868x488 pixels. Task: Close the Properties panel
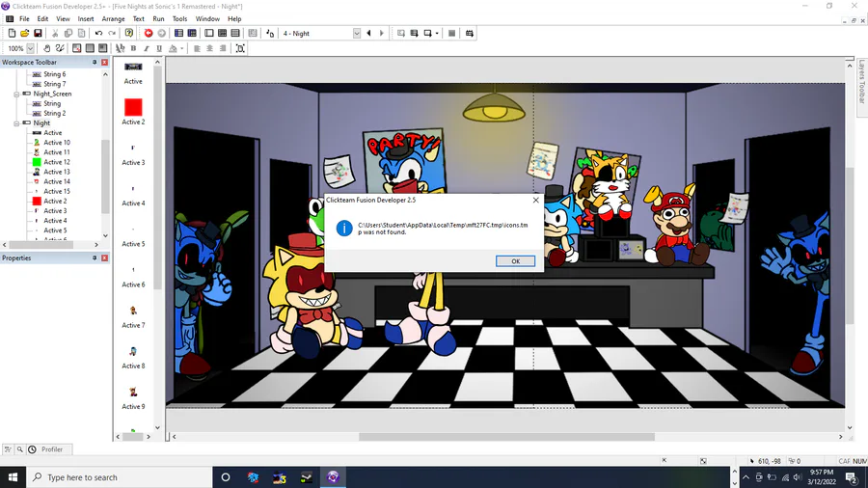pyautogui.click(x=104, y=258)
